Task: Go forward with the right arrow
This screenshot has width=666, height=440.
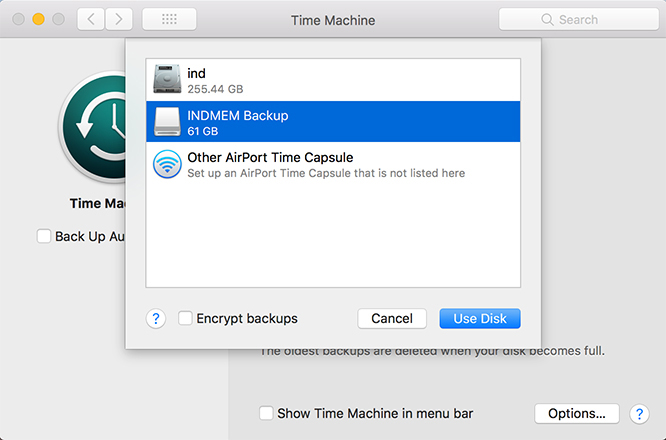Action: pyautogui.click(x=120, y=19)
